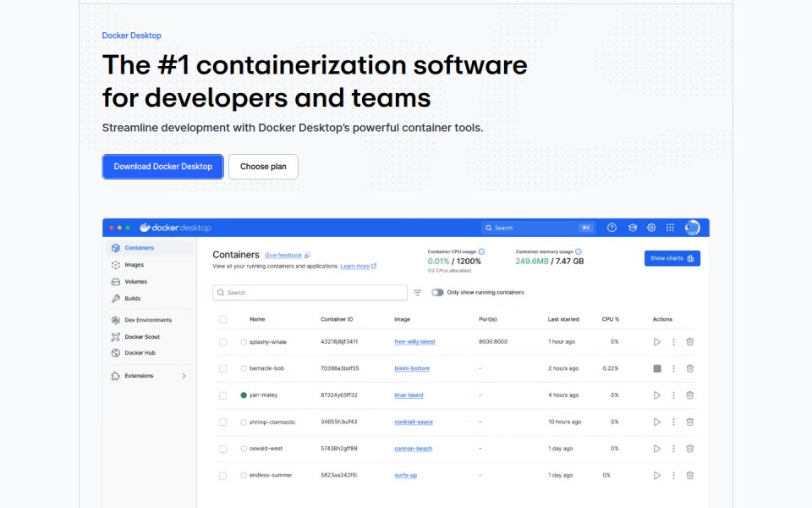Open the free-willy:latest image link

coord(414,342)
